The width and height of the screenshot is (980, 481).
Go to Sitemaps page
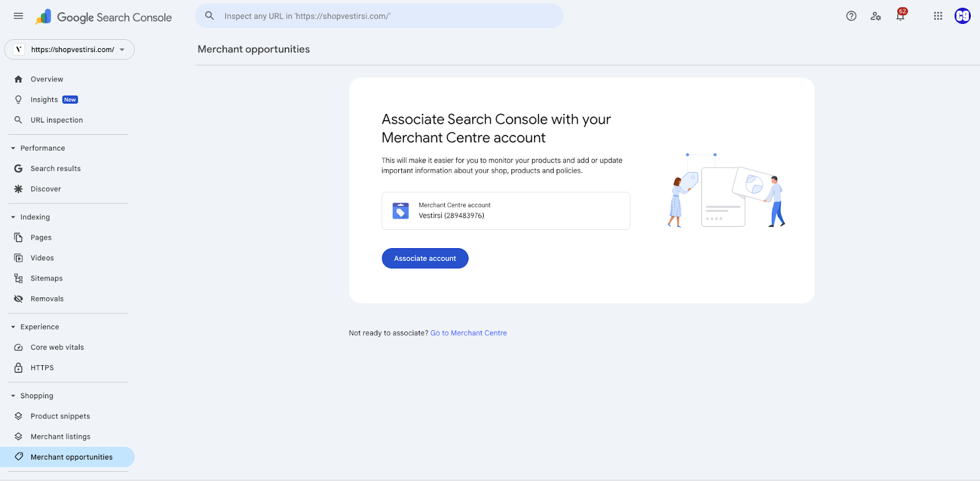(x=47, y=278)
